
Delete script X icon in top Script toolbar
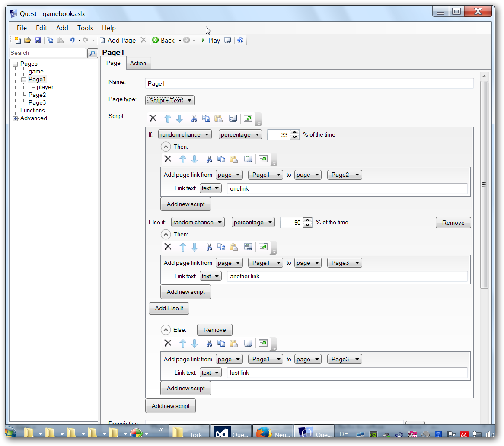(x=153, y=118)
